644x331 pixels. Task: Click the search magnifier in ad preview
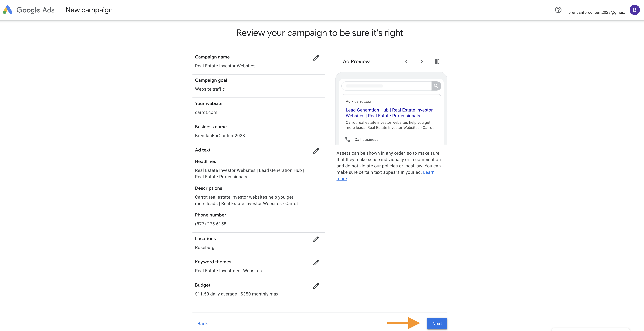(436, 86)
